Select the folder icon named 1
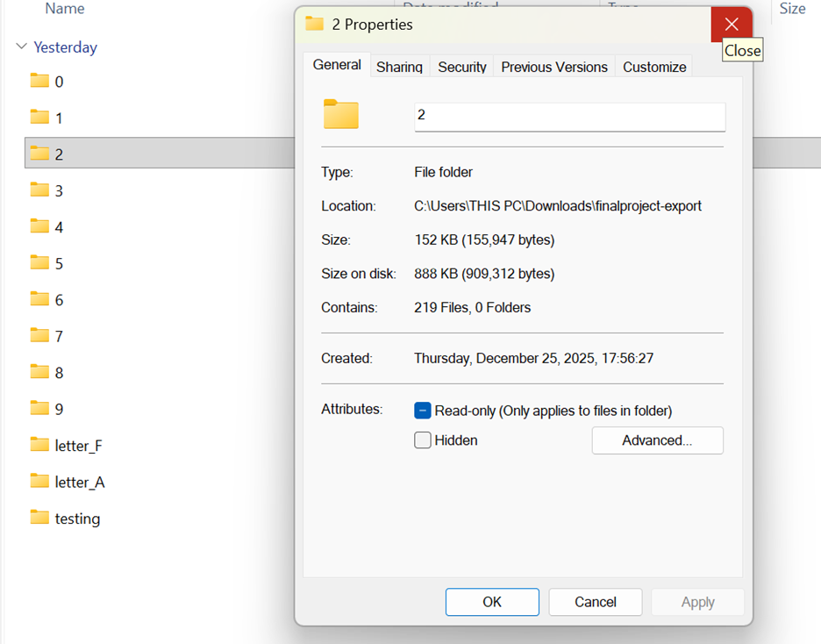821x644 pixels. pos(39,117)
